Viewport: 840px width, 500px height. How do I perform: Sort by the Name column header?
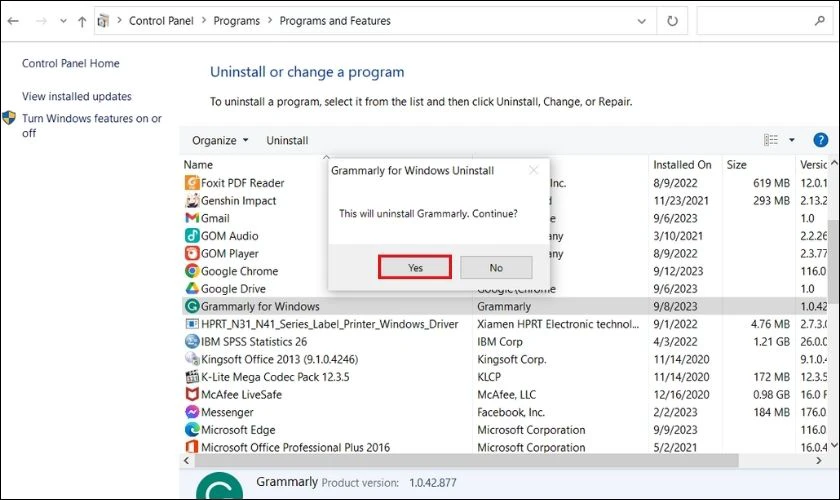[x=198, y=165]
